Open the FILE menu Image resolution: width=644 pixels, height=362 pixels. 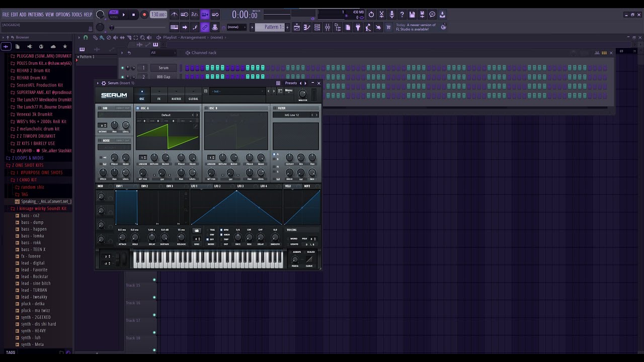click(6, 15)
